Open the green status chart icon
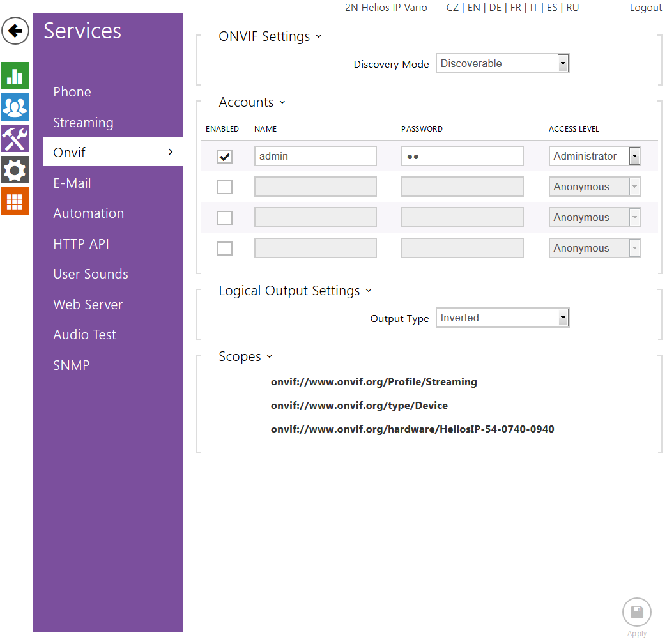This screenshot has width=667, height=644. pos(15,76)
